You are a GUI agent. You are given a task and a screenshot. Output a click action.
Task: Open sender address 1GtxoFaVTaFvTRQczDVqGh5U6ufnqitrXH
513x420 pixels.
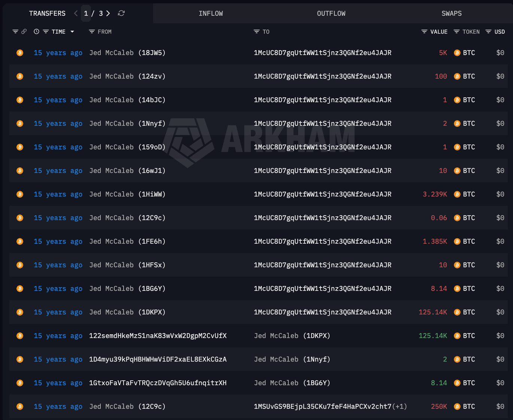158,383
